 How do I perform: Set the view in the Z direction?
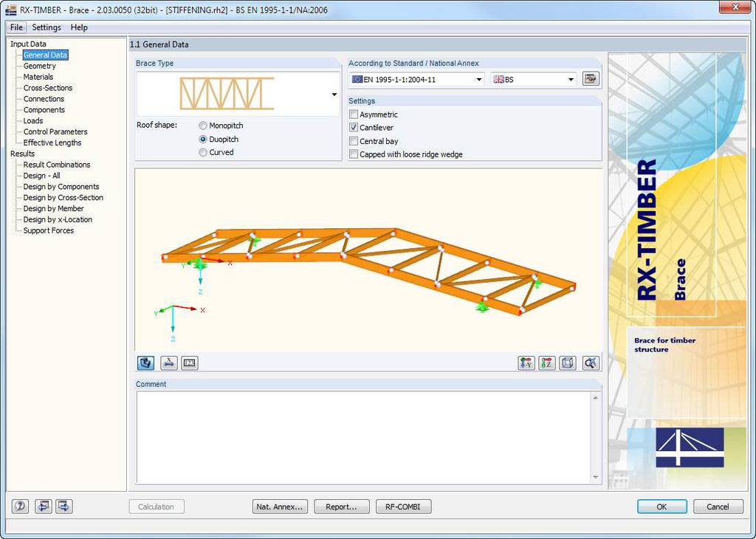point(547,363)
